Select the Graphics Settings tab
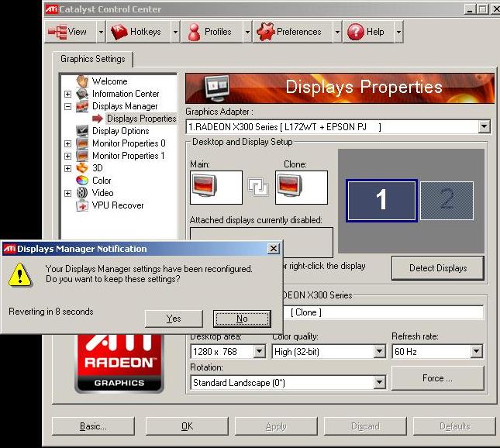This screenshot has width=500, height=448. click(93, 59)
